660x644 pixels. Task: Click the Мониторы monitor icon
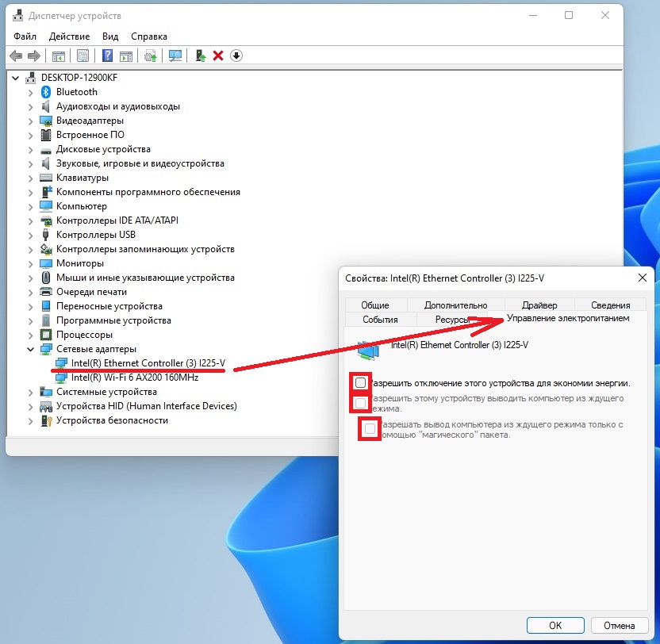coord(46,263)
